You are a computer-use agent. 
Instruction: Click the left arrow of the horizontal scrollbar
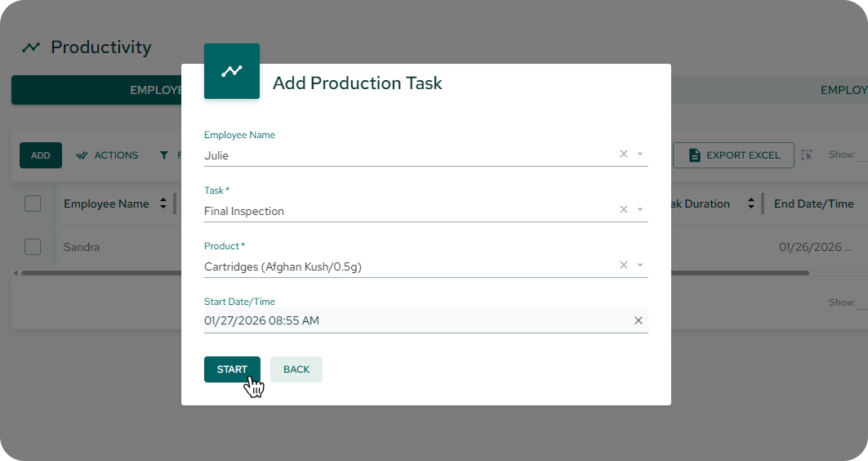coord(16,273)
